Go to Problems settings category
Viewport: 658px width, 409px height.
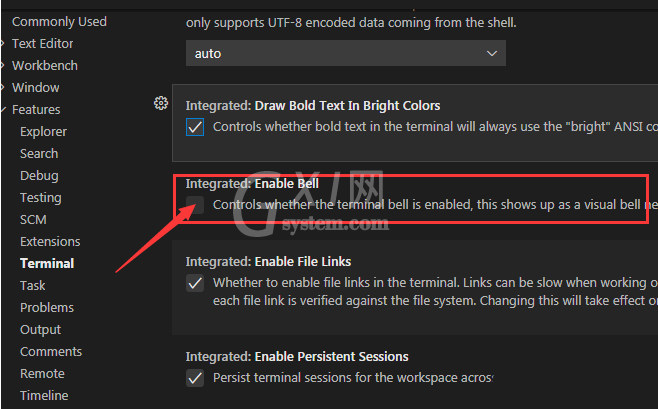47,307
